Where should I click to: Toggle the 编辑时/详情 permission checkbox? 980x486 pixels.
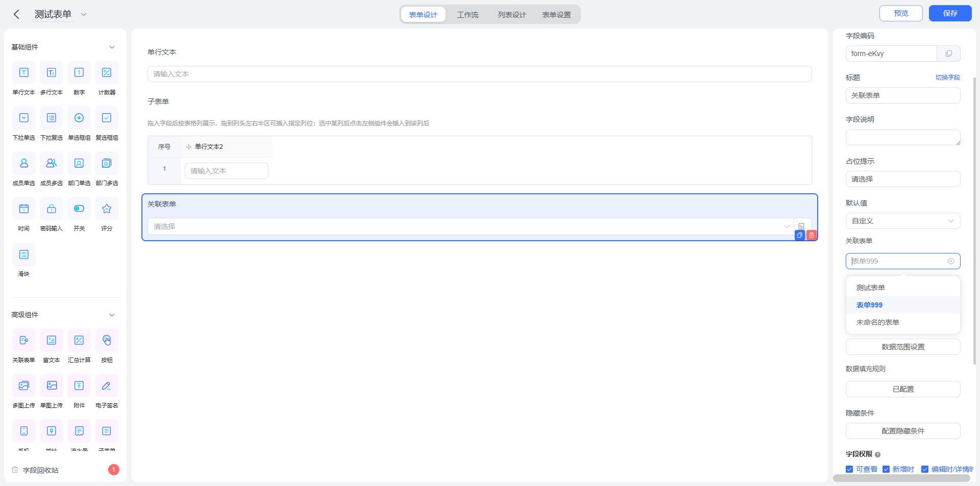(925, 469)
